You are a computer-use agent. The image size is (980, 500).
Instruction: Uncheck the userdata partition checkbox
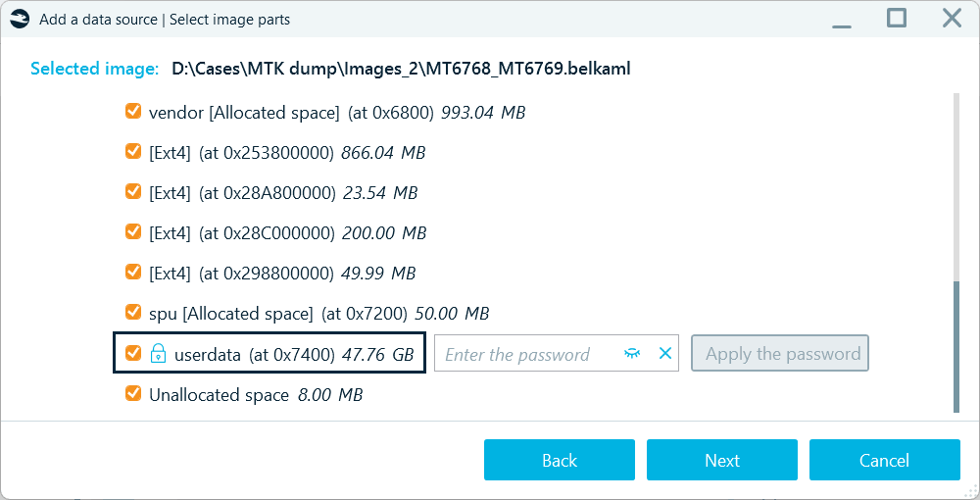133,353
